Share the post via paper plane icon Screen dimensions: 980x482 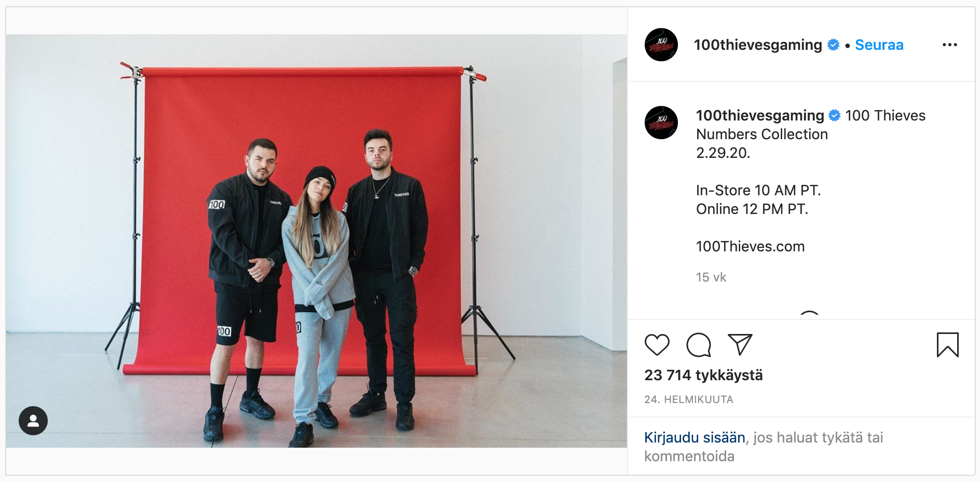tap(740, 344)
